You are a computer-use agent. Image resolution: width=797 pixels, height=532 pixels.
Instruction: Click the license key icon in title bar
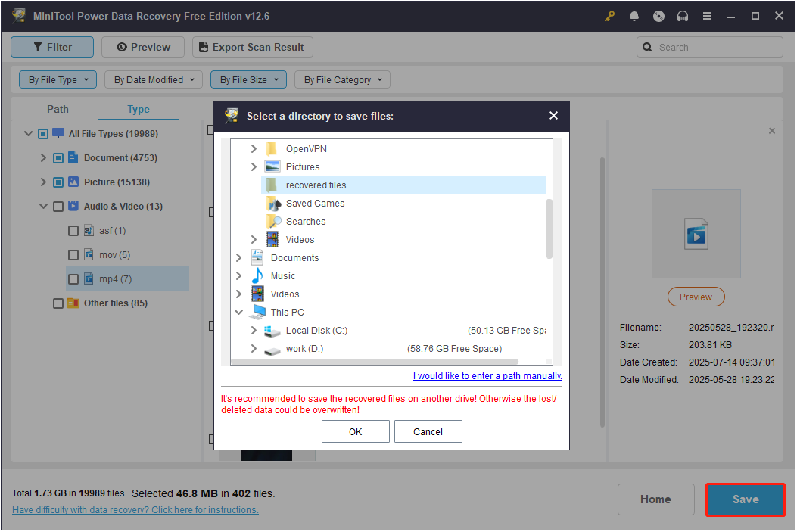coord(609,15)
